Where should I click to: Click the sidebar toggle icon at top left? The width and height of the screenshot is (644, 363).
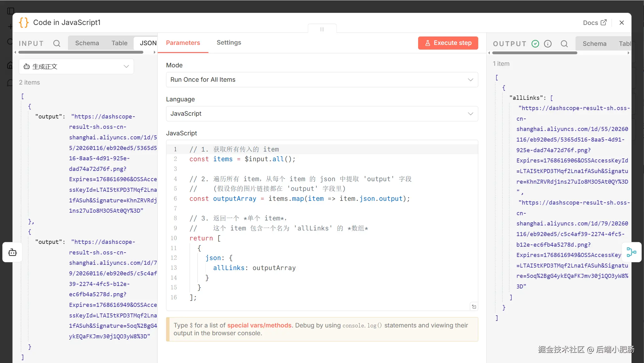tap(11, 11)
